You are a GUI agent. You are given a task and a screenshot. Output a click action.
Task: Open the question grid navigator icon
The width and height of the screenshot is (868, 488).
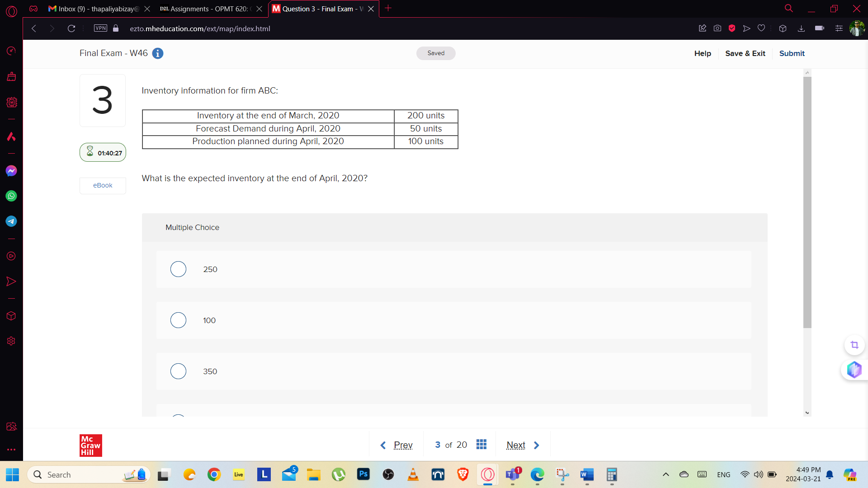click(x=481, y=445)
